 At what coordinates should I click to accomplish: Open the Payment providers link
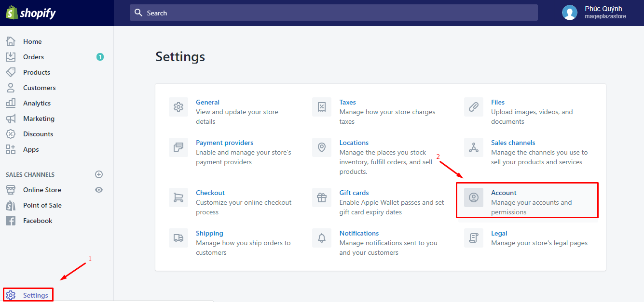point(224,143)
